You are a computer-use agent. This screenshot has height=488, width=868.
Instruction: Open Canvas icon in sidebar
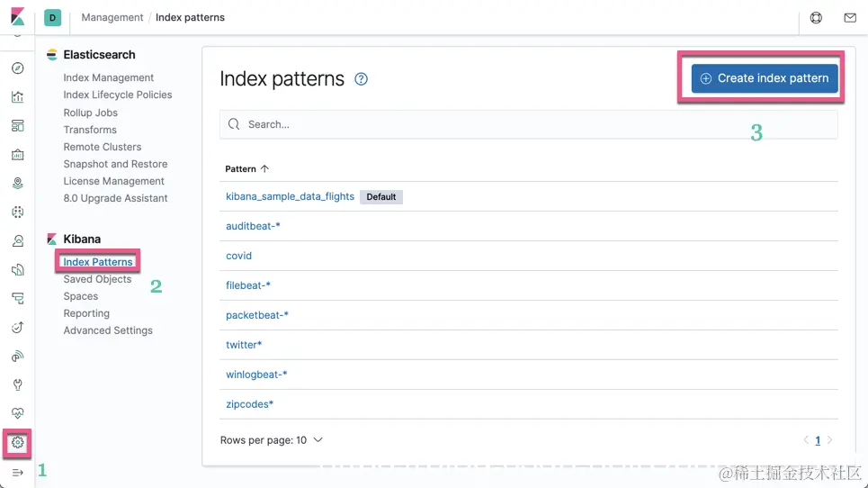pyautogui.click(x=18, y=155)
